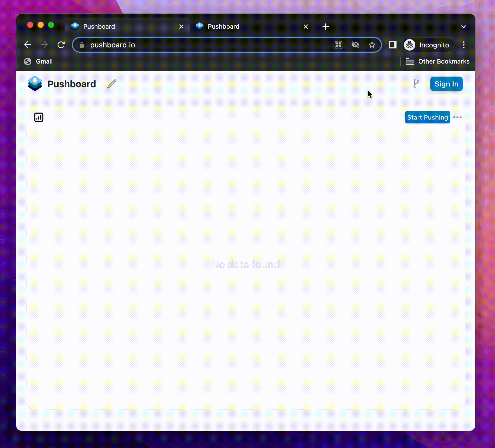The image size is (495, 448).
Task: Click the bar chart widget icon
Action: click(x=39, y=117)
